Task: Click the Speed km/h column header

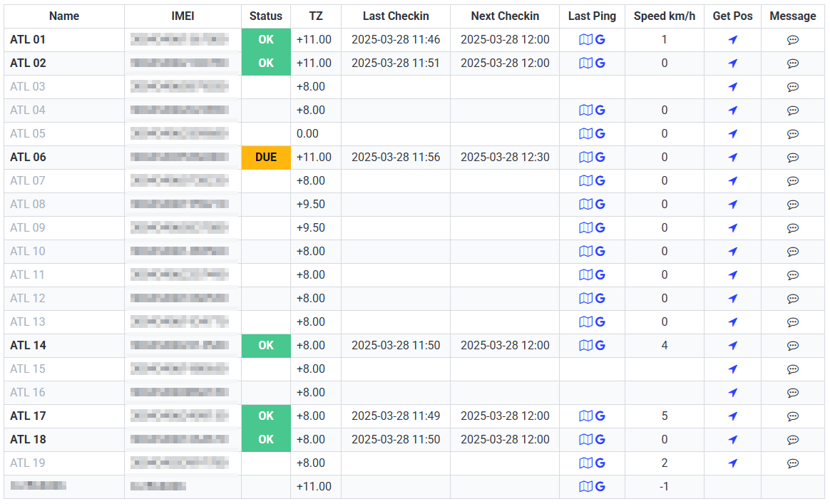Action: (x=664, y=16)
